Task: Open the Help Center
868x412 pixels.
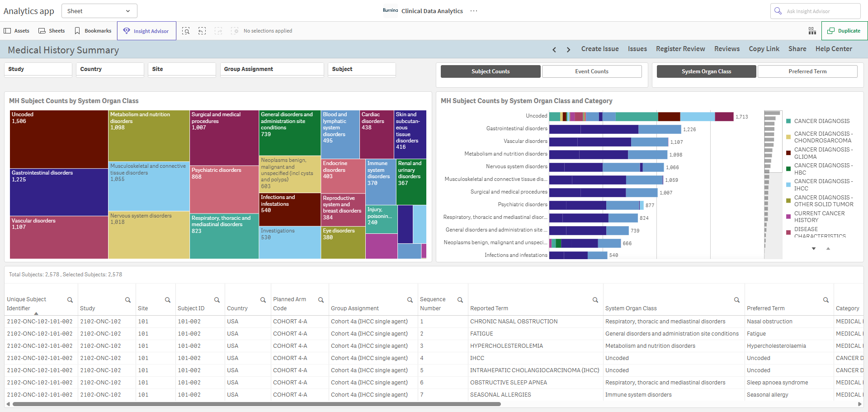Action: (x=834, y=49)
